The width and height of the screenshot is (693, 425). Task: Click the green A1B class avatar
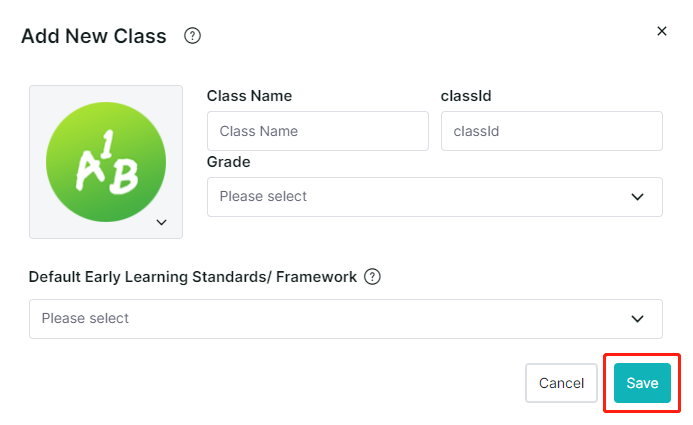[106, 162]
